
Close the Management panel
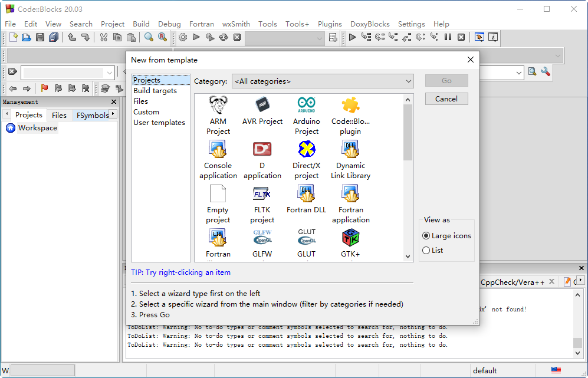114,101
